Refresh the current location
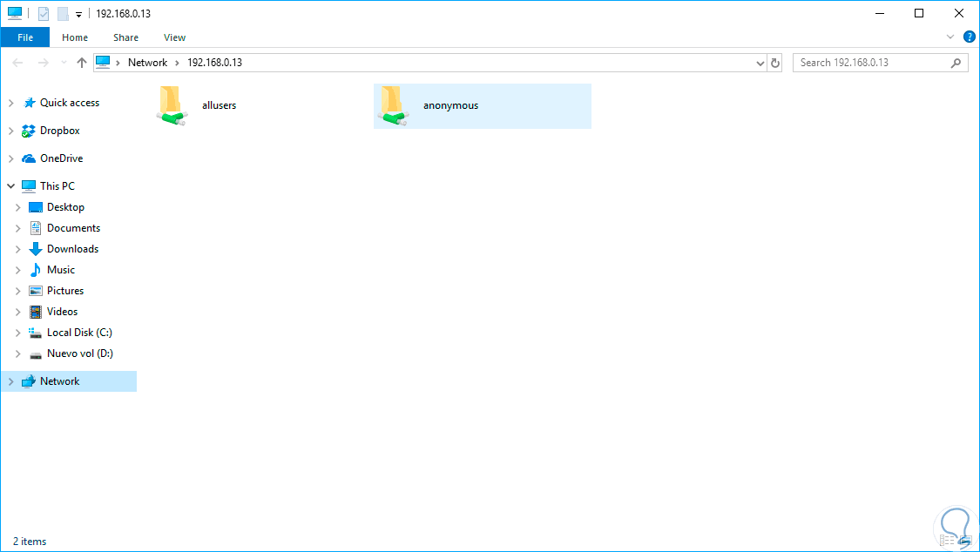The image size is (980, 552). [x=775, y=63]
